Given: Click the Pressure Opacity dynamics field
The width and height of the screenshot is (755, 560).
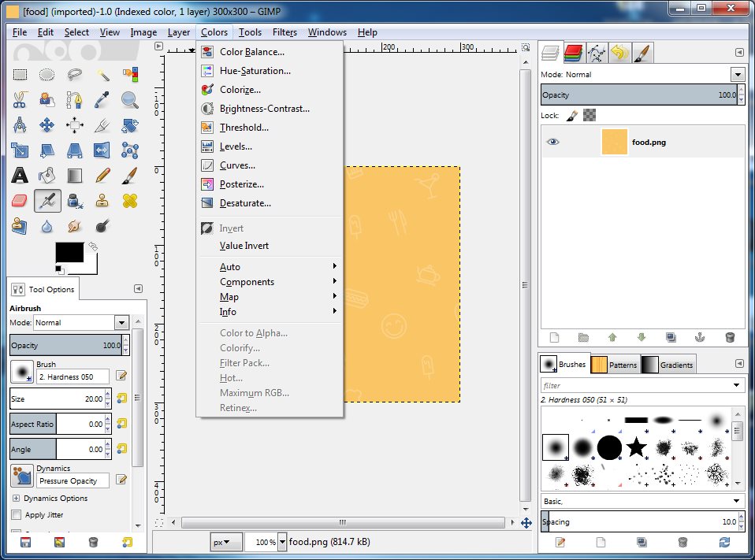Looking at the screenshot, I should pos(73,480).
